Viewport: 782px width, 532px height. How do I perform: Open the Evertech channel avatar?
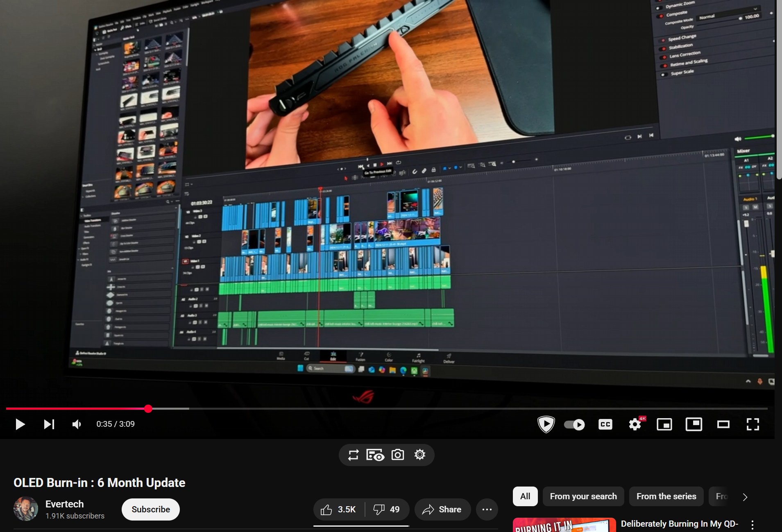[x=26, y=509]
